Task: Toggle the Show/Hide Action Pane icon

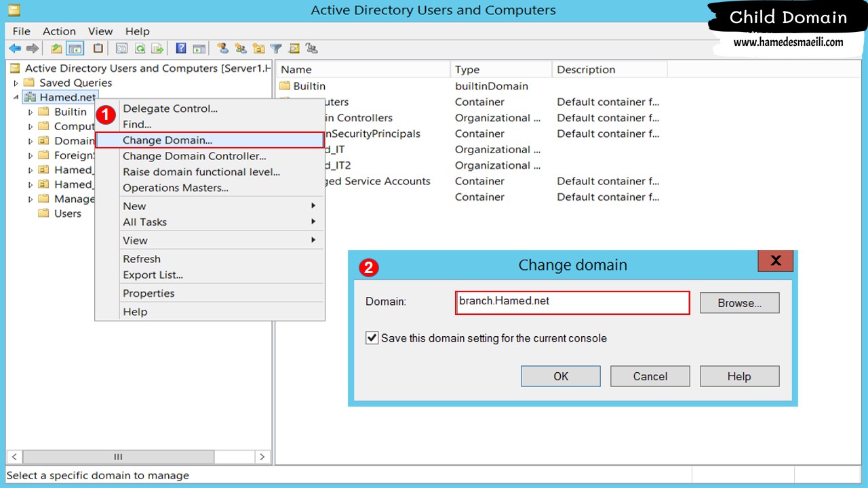Action: [199, 48]
